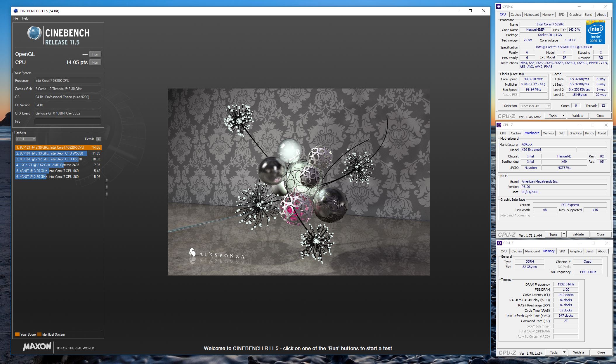The height and width of the screenshot is (364, 616).
Task: Click Close button in Memory CPU-Z window
Action: pos(601,353)
